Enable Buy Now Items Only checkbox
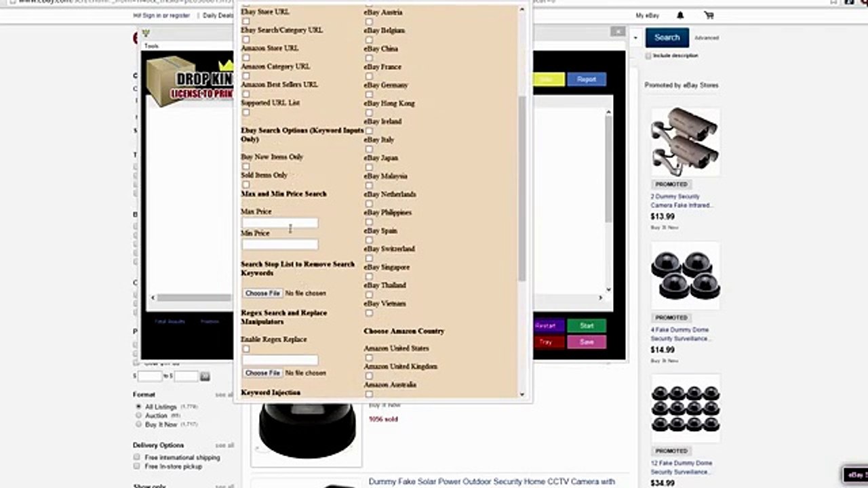Viewport: 868px width, 488px height. (x=245, y=167)
